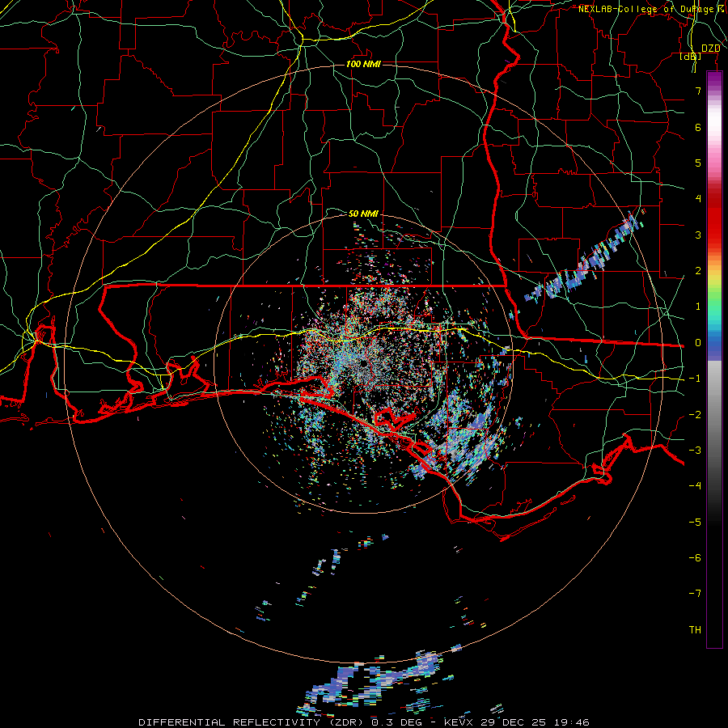Click the "TH" threshold label on the legend
Image resolution: width=728 pixels, height=728 pixels.
coord(695,630)
